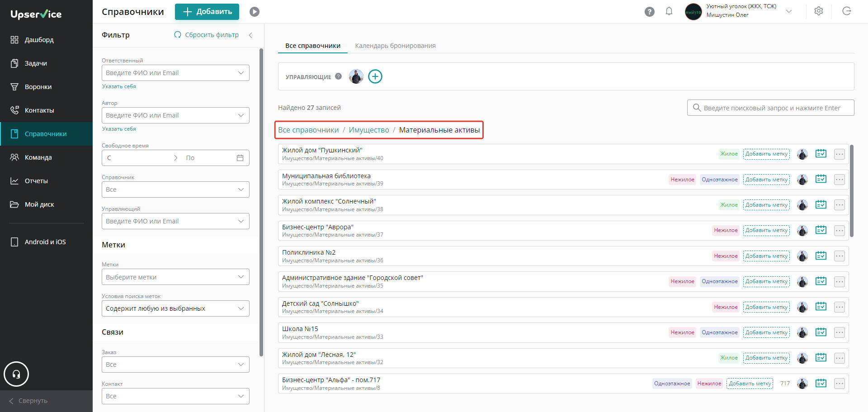868x412 pixels.
Task: Open the Управляющий filter dropdown
Action: (x=175, y=221)
